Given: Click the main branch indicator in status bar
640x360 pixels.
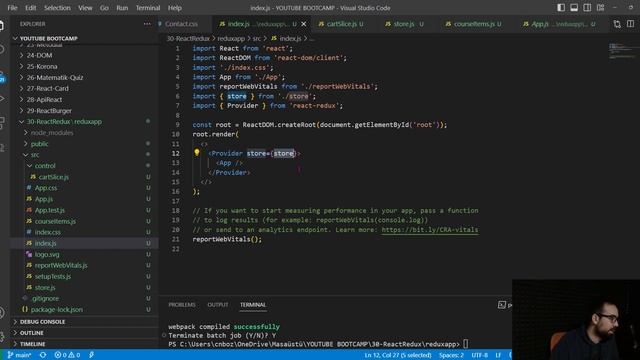Looking at the screenshot, I should click(20, 355).
